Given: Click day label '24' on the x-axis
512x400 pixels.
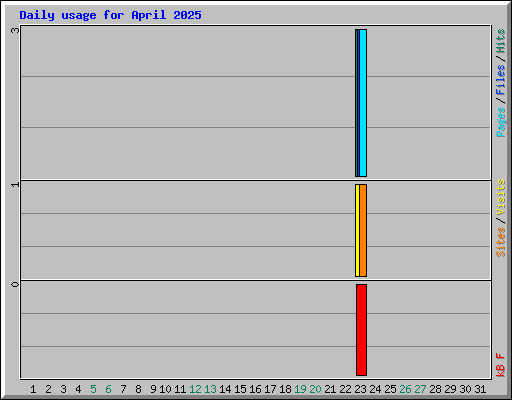Looking at the screenshot, I should (x=375, y=389).
